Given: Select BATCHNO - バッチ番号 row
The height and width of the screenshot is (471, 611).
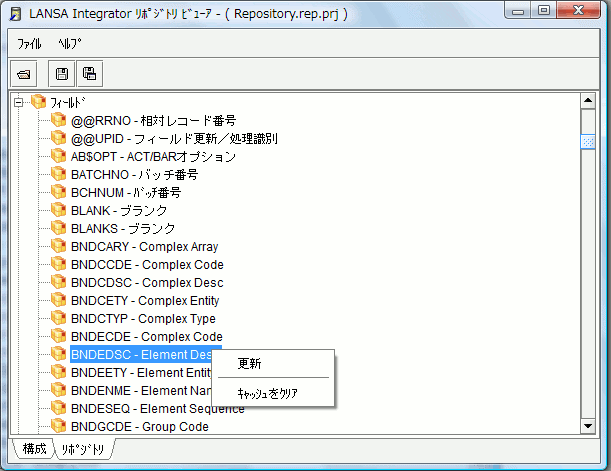Looking at the screenshot, I should pos(134,175).
